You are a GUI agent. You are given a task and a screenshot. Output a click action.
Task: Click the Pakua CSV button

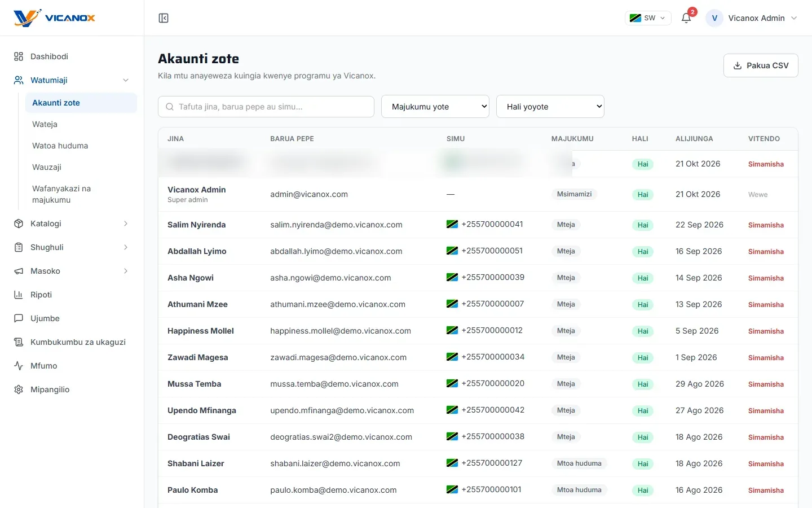pyautogui.click(x=761, y=65)
